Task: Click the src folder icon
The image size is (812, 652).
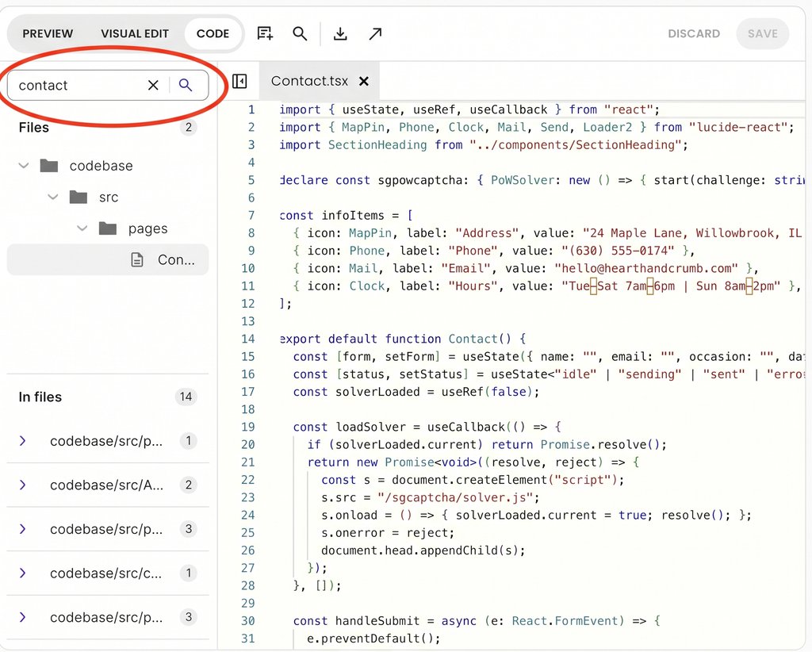Action: point(79,198)
